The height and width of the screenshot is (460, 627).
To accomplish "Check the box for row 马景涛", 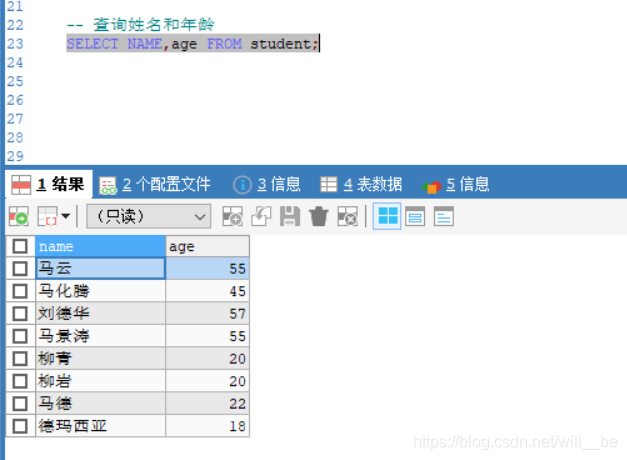I will coord(20,336).
